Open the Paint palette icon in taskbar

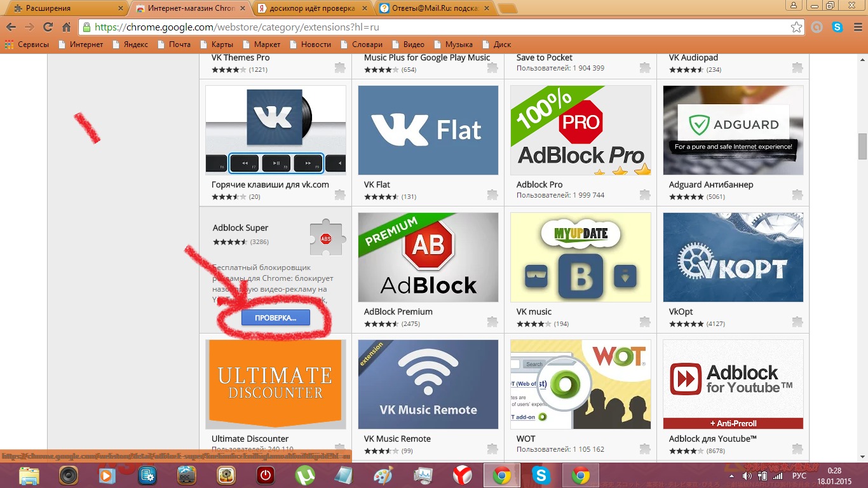click(x=383, y=475)
